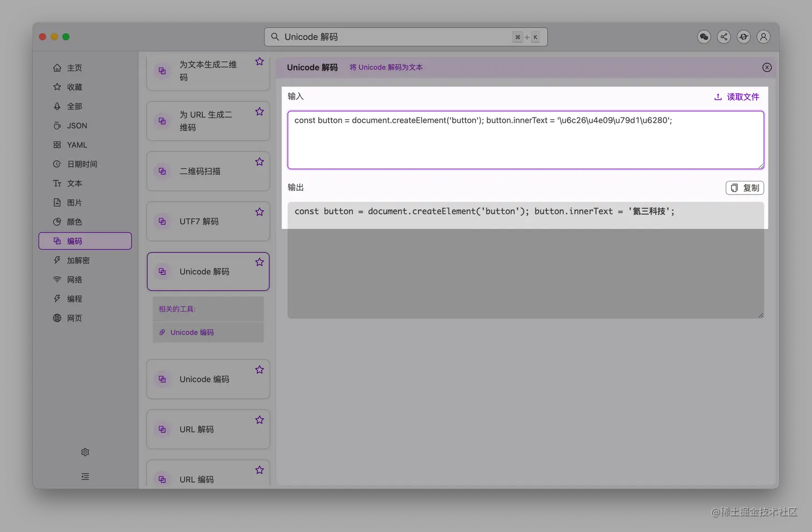Show 全部 tools in sidebar
The image size is (812, 532).
point(85,106)
